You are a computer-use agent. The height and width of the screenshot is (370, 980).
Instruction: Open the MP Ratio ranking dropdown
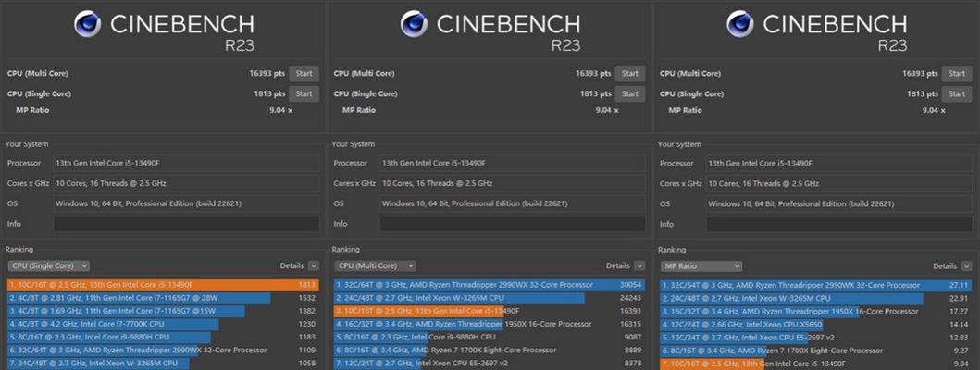(701, 265)
